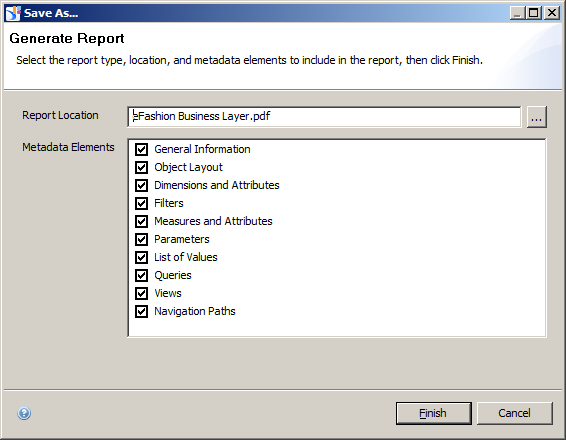566x440 pixels.
Task: Toggle the Navigation Paths checkbox
Action: [x=141, y=311]
